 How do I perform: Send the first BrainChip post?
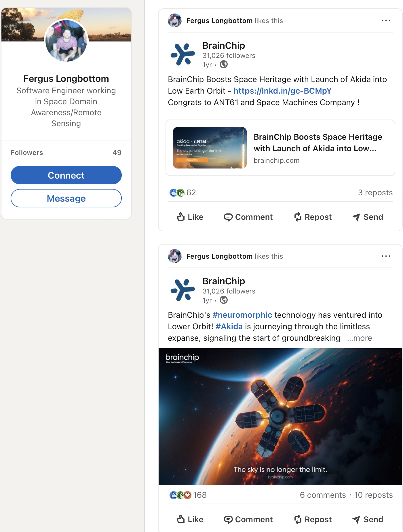pyautogui.click(x=368, y=217)
